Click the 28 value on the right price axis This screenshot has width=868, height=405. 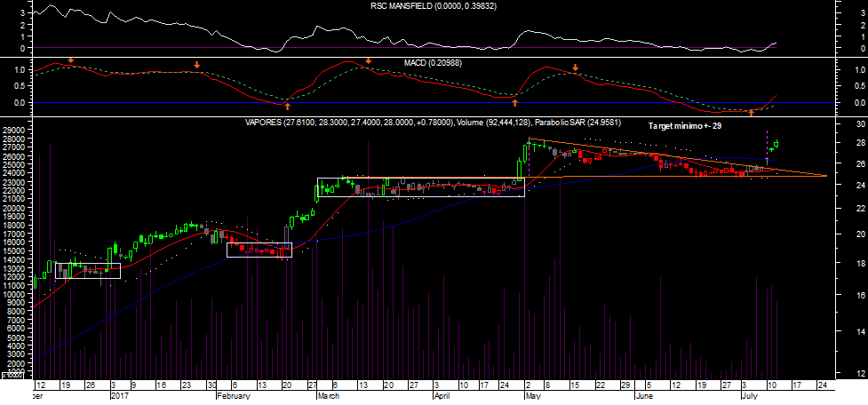point(861,143)
